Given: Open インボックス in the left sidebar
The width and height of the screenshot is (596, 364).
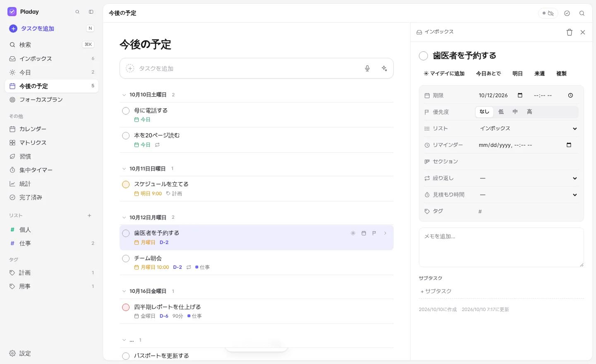Looking at the screenshot, I should (52, 59).
